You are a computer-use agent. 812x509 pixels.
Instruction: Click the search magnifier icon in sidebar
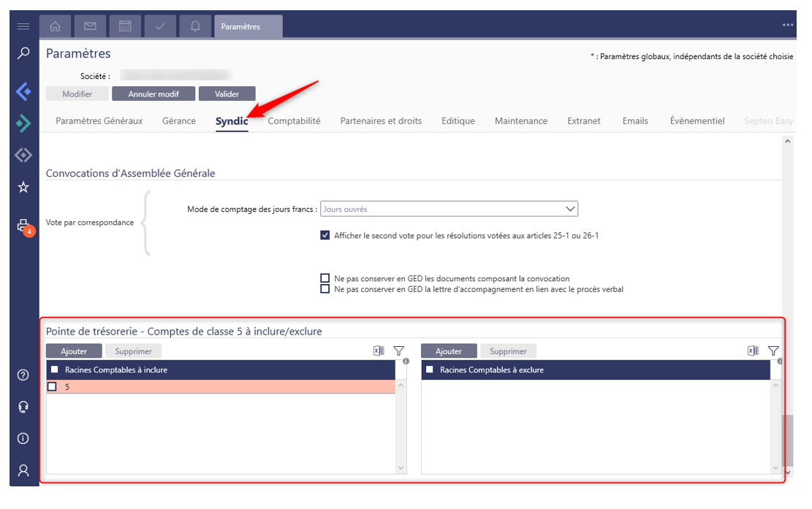(x=23, y=53)
